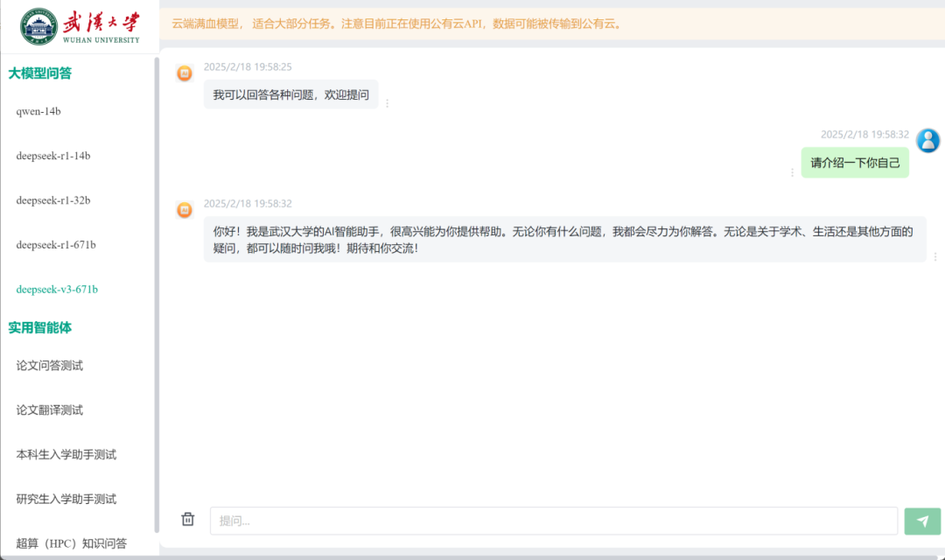Launch the 本科生入学助手测试 agent
Viewport: 945px width, 560px height.
(66, 455)
